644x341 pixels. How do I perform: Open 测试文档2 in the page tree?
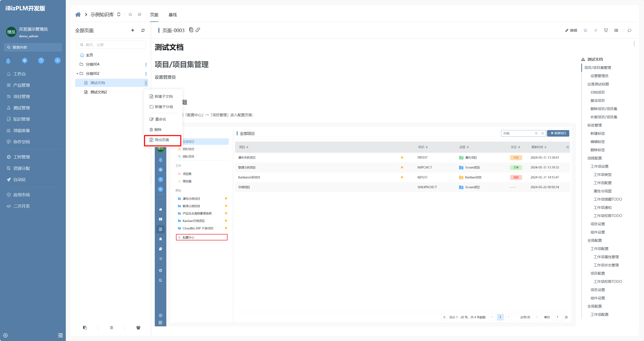pyautogui.click(x=98, y=92)
